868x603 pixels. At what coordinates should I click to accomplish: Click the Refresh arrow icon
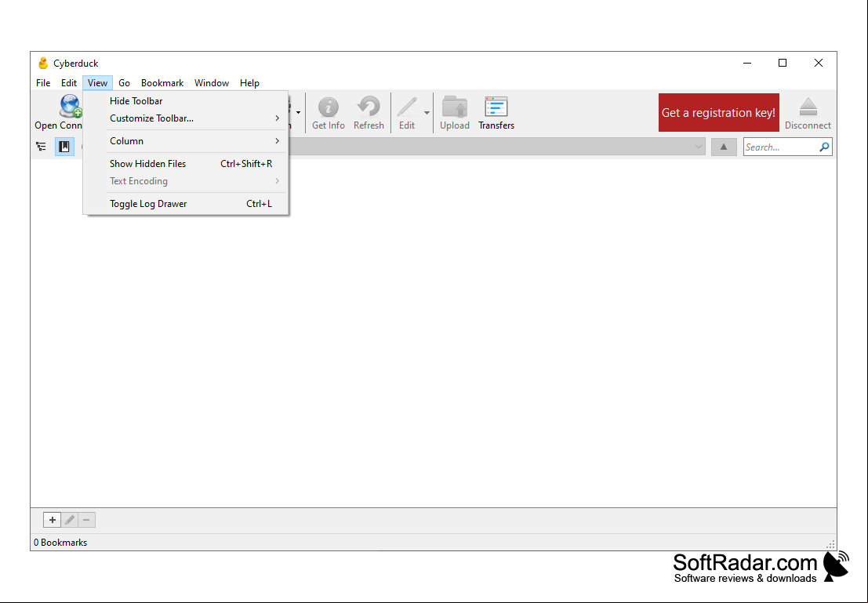pos(369,107)
